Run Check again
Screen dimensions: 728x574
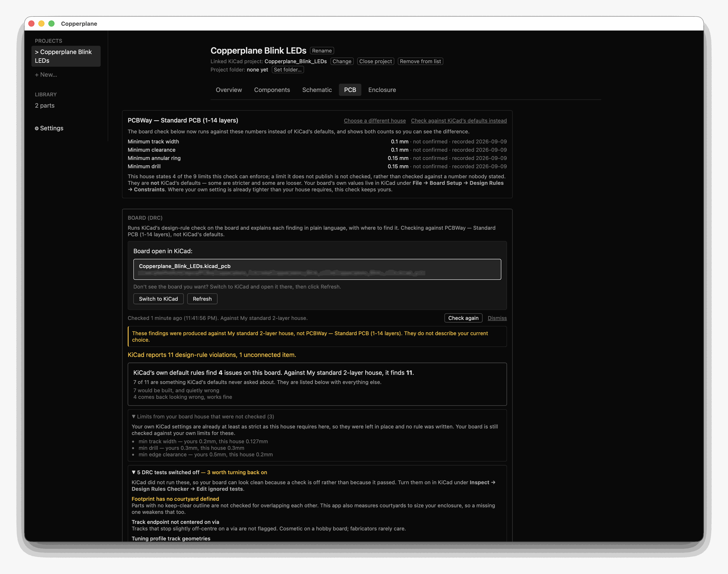(463, 318)
